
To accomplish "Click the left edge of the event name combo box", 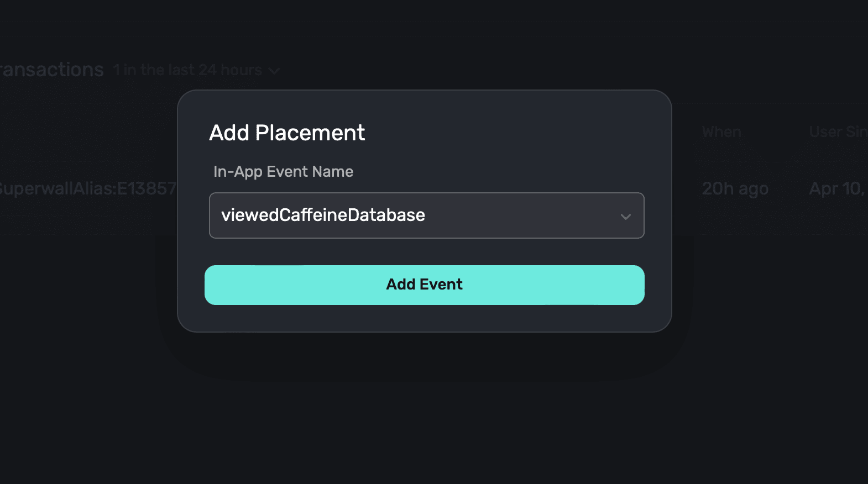I will [x=215, y=215].
